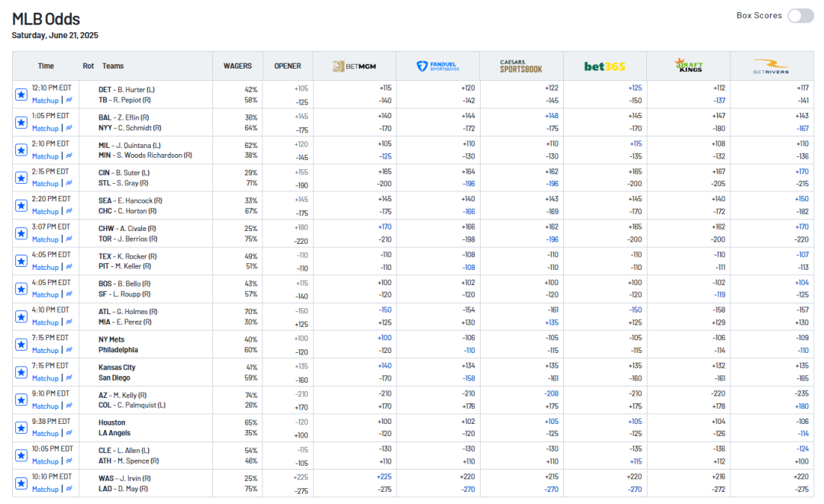Open line movement icon for NY Mets game
824x504 pixels.
point(69,351)
